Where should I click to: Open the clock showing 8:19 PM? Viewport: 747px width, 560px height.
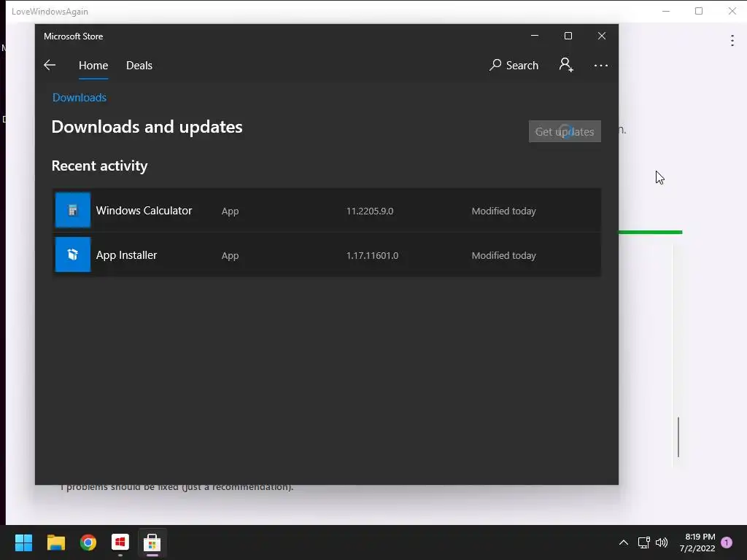coord(697,542)
